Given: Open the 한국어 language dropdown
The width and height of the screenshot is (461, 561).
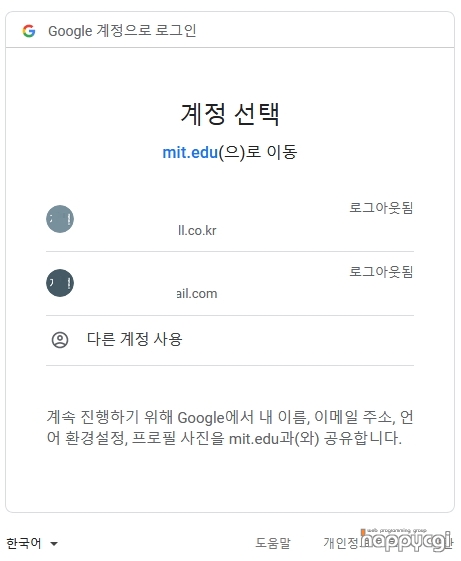Looking at the screenshot, I should (x=32, y=543).
